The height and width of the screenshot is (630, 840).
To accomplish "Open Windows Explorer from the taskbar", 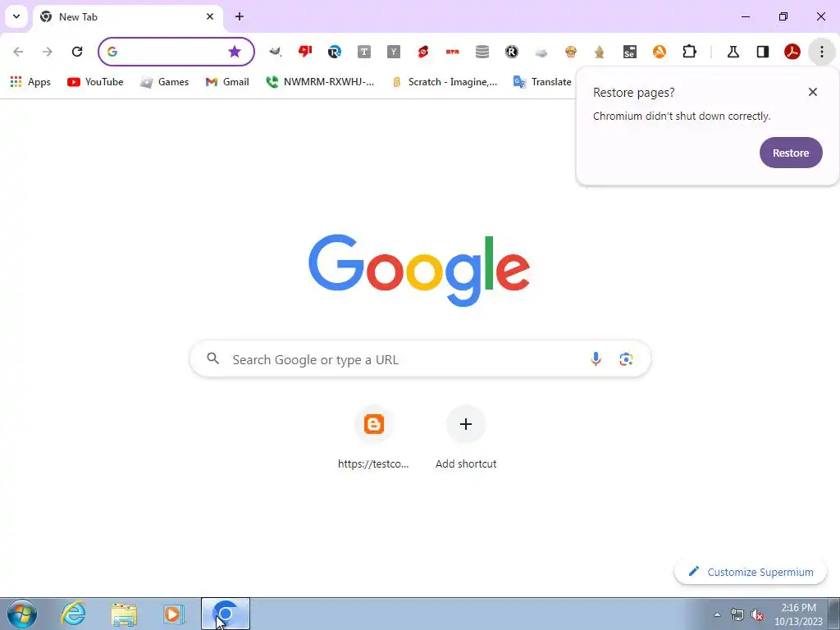I will [x=124, y=614].
